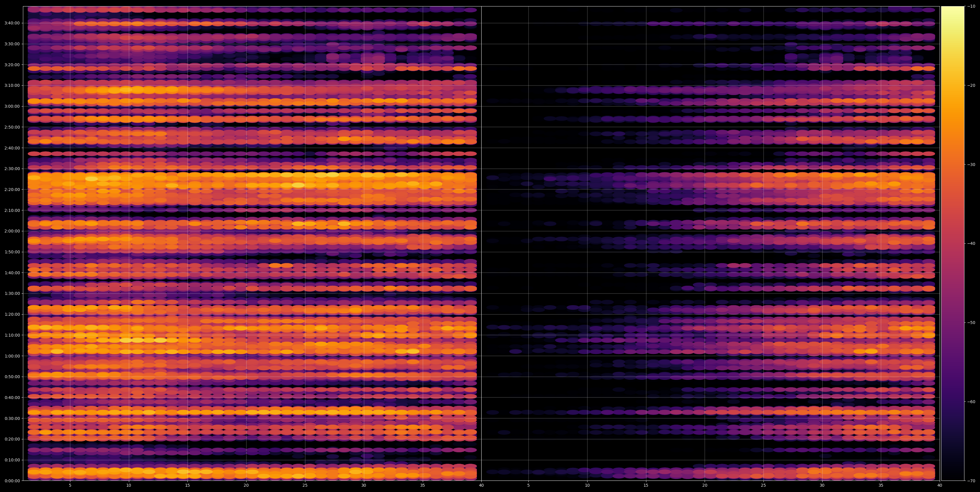The width and height of the screenshot is (980, 492).
Task: Click the inferno colorbar gradient strip
Action: click(953, 244)
